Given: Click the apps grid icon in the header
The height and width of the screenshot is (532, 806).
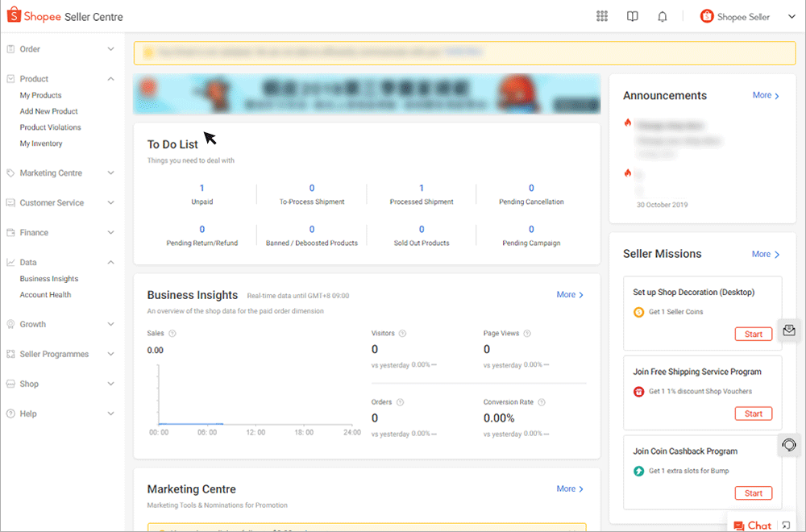Looking at the screenshot, I should [x=601, y=16].
